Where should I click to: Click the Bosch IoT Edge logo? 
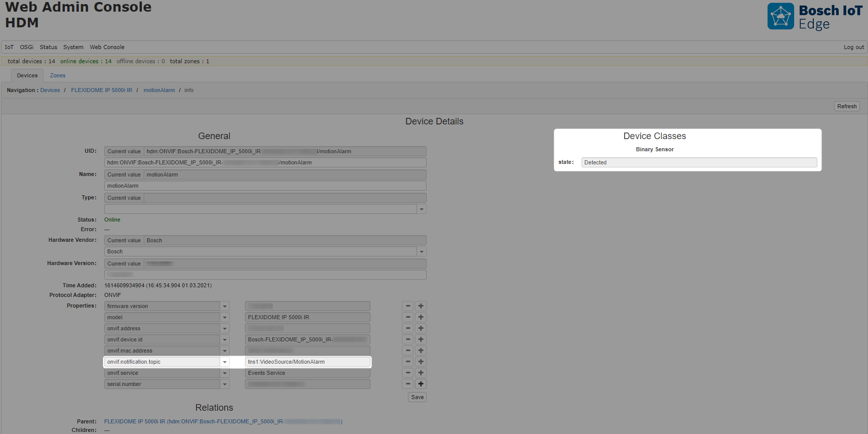[814, 17]
